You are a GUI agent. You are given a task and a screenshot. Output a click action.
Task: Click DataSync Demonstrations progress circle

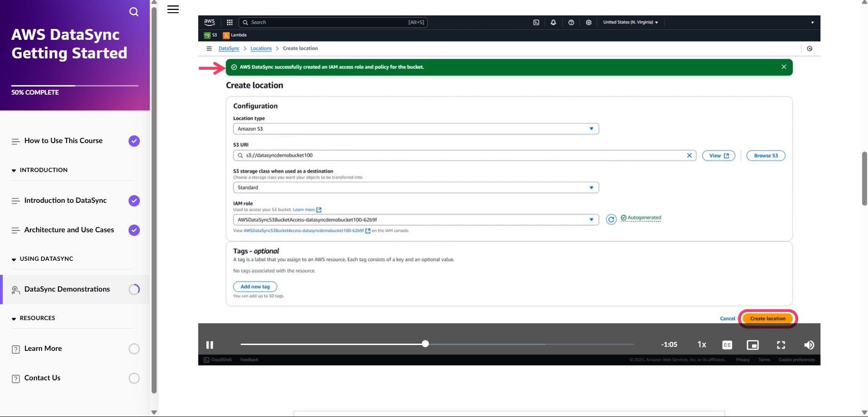pos(134,289)
